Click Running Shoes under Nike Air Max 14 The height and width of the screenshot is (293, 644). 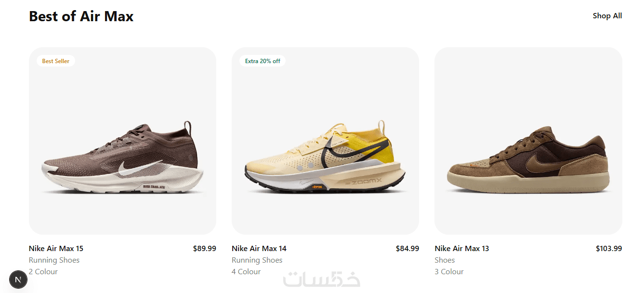tap(257, 260)
